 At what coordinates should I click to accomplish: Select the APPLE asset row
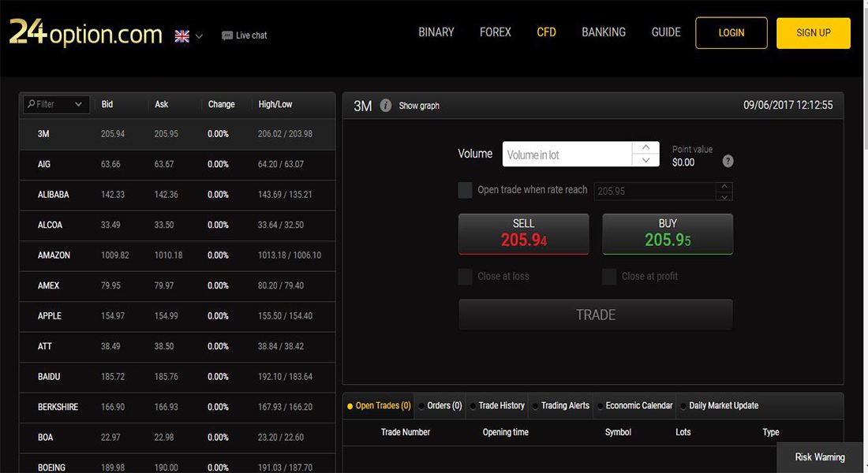pyautogui.click(x=177, y=316)
